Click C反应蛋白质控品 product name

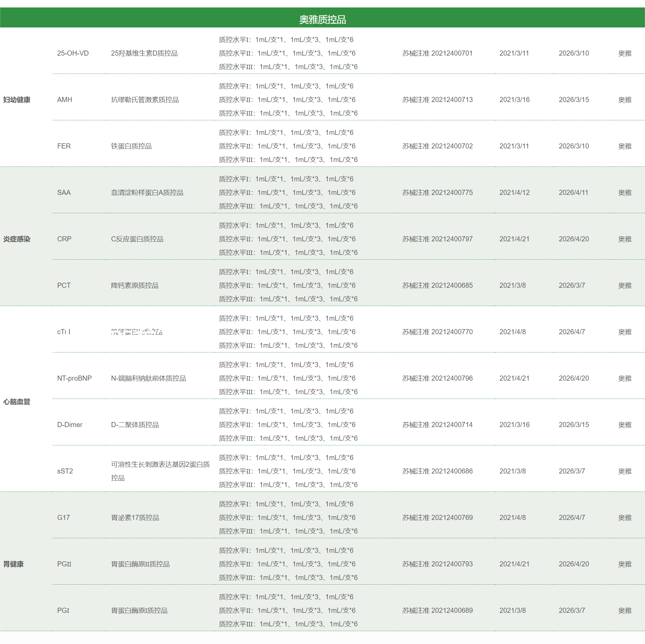coord(137,239)
